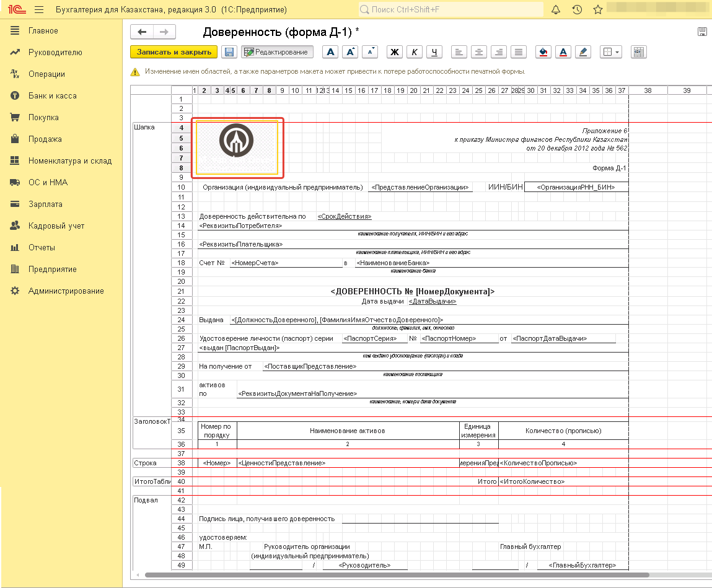Click horizontal scrollbar at bottom
Image resolution: width=712 pixels, height=588 pixels.
coord(397,575)
